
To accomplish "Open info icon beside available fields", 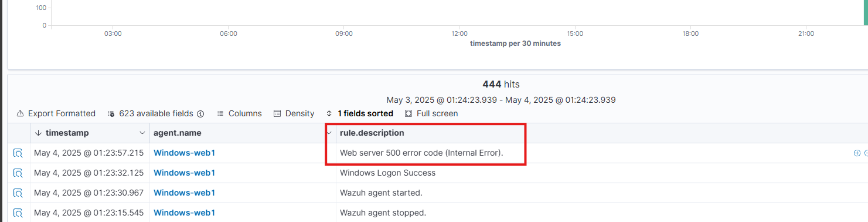I will [200, 114].
